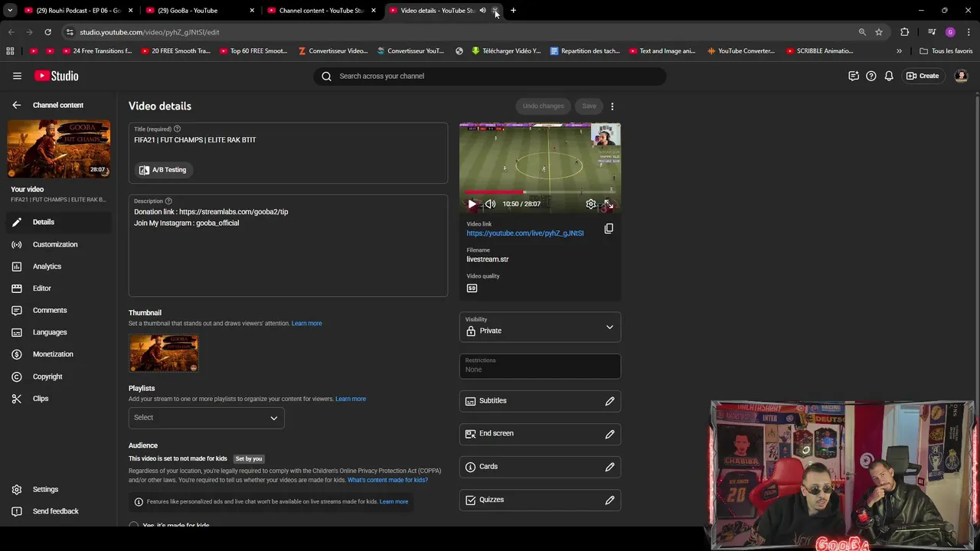Click Learn more under Playlists
The image size is (980, 551).
pyautogui.click(x=351, y=399)
